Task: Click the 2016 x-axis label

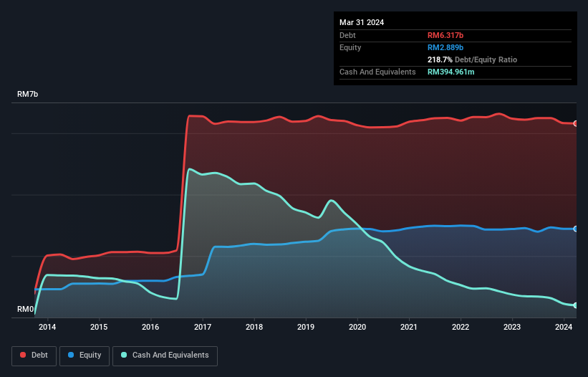Action: pos(150,327)
